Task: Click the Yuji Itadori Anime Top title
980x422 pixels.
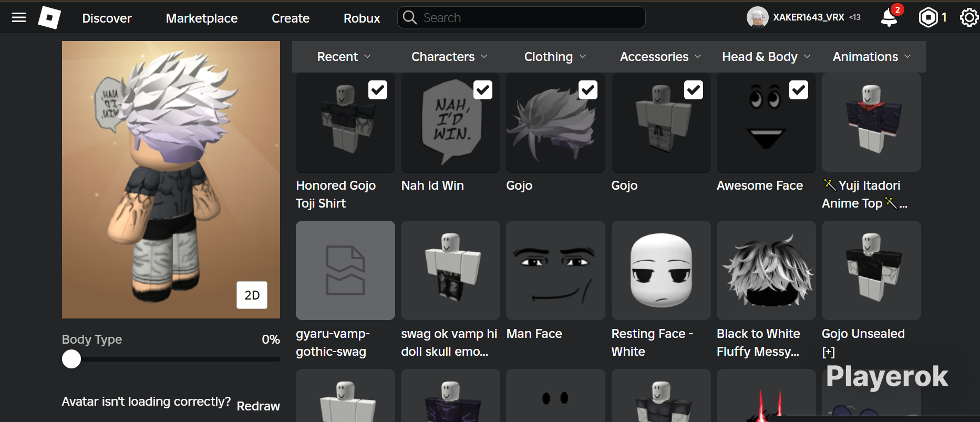Action: click(x=865, y=194)
